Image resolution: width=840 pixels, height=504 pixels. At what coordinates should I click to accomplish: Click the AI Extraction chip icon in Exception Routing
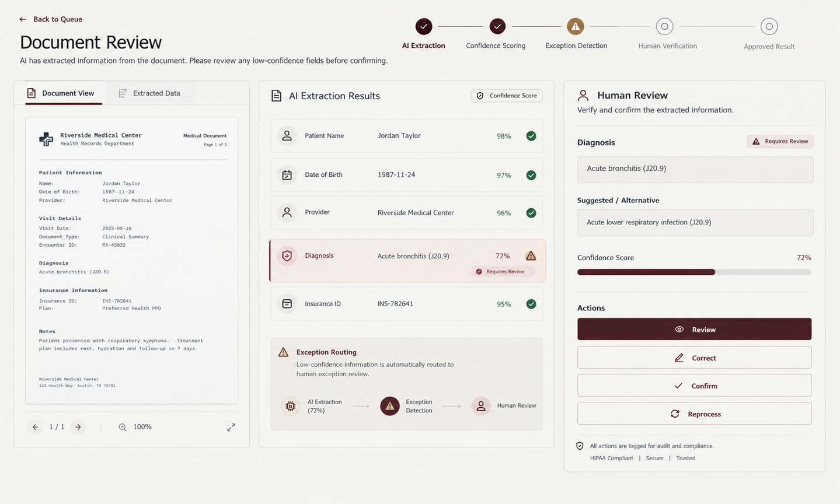tap(290, 406)
